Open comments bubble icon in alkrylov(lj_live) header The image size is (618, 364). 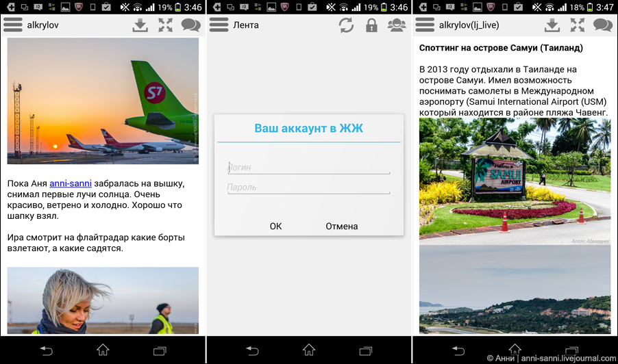coord(602,25)
